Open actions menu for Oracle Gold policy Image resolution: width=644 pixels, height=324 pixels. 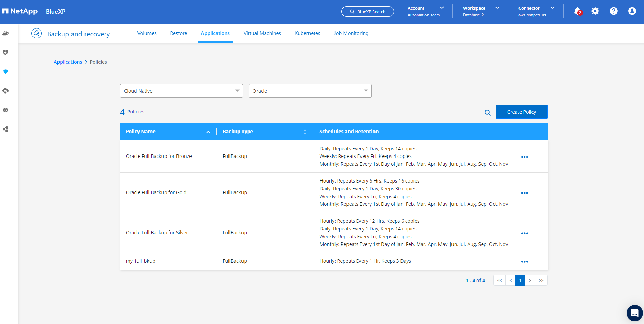[524, 193]
